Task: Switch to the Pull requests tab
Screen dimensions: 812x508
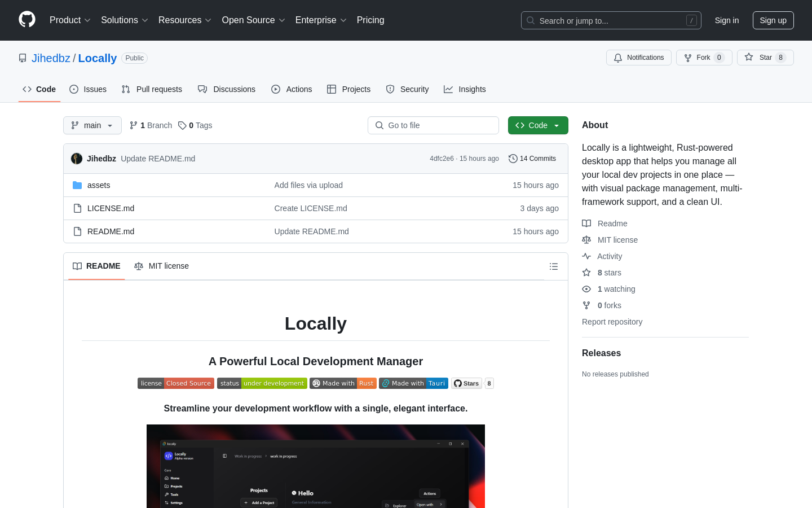Action: pyautogui.click(x=152, y=89)
